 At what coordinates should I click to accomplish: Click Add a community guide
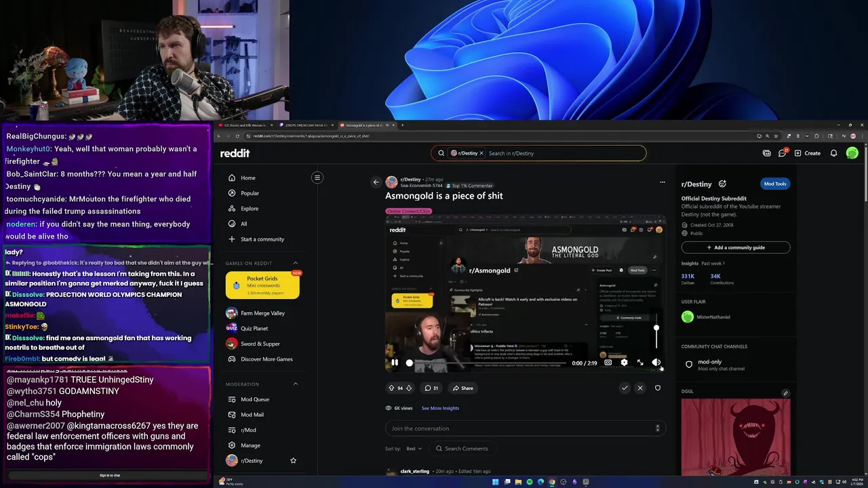[x=736, y=247]
